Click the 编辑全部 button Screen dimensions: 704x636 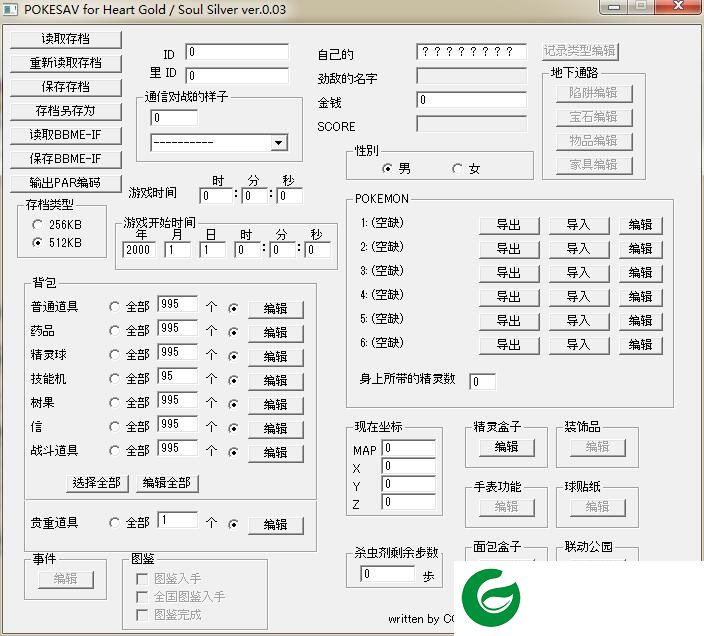click(x=167, y=483)
